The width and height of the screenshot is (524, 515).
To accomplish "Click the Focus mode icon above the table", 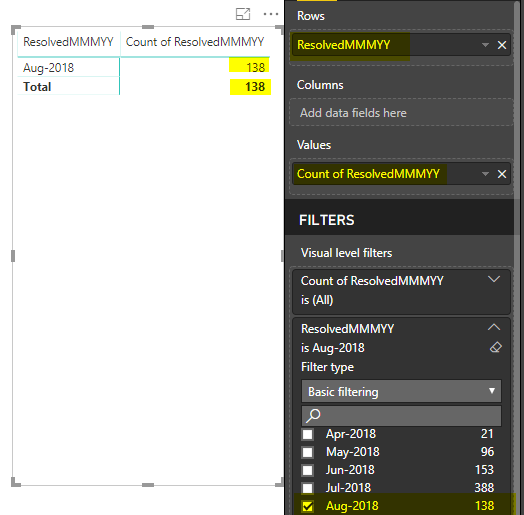I will click(243, 14).
